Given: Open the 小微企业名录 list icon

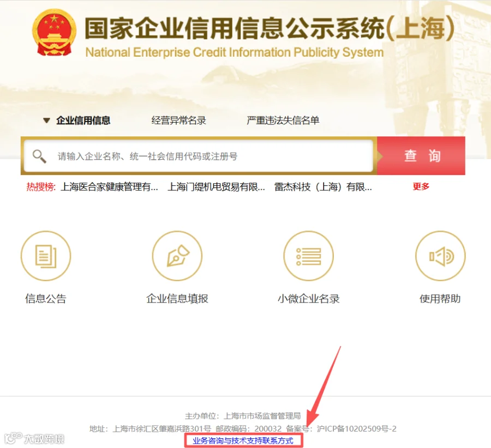Looking at the screenshot, I should 308,256.
